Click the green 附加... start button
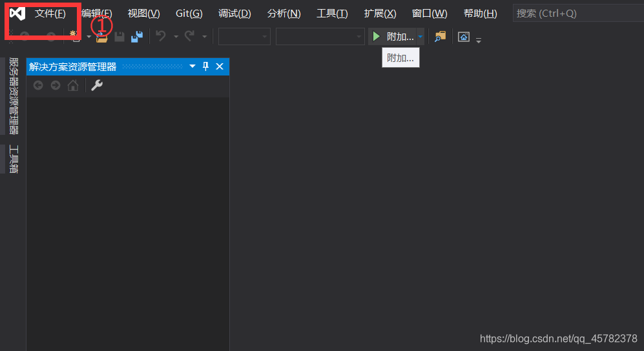Viewport: 644px width, 351px height. pyautogui.click(x=393, y=37)
